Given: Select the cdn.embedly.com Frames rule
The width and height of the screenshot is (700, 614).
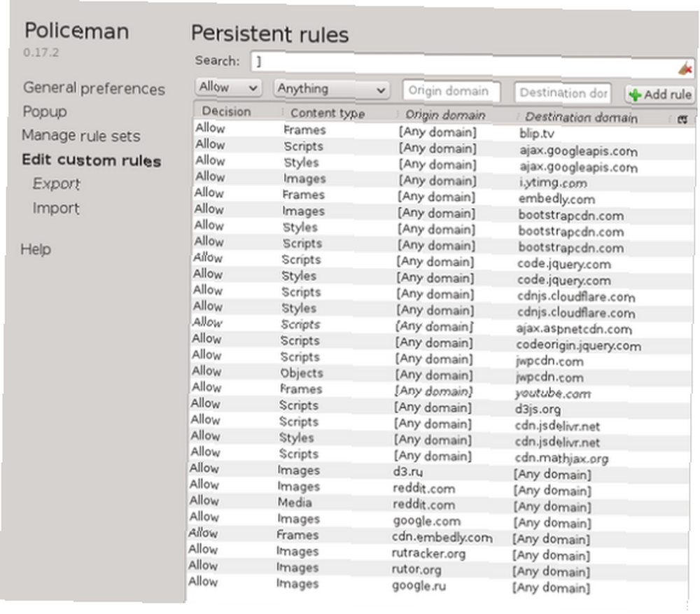Looking at the screenshot, I should click(438, 536).
